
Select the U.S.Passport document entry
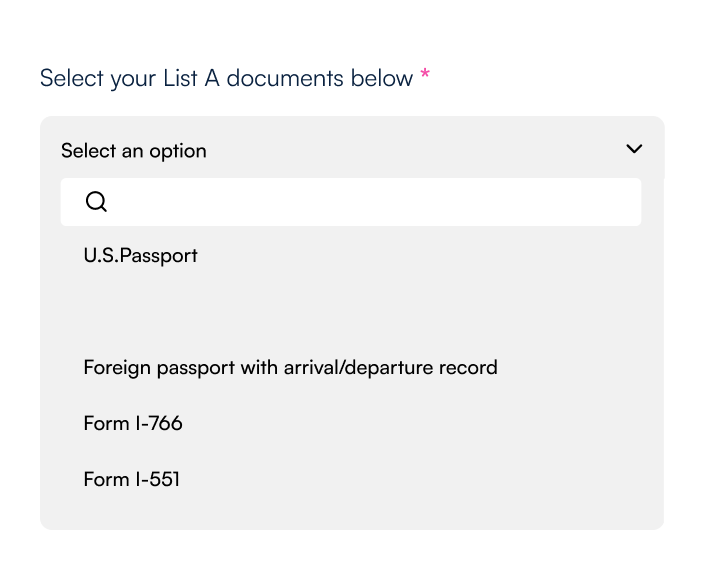point(141,255)
